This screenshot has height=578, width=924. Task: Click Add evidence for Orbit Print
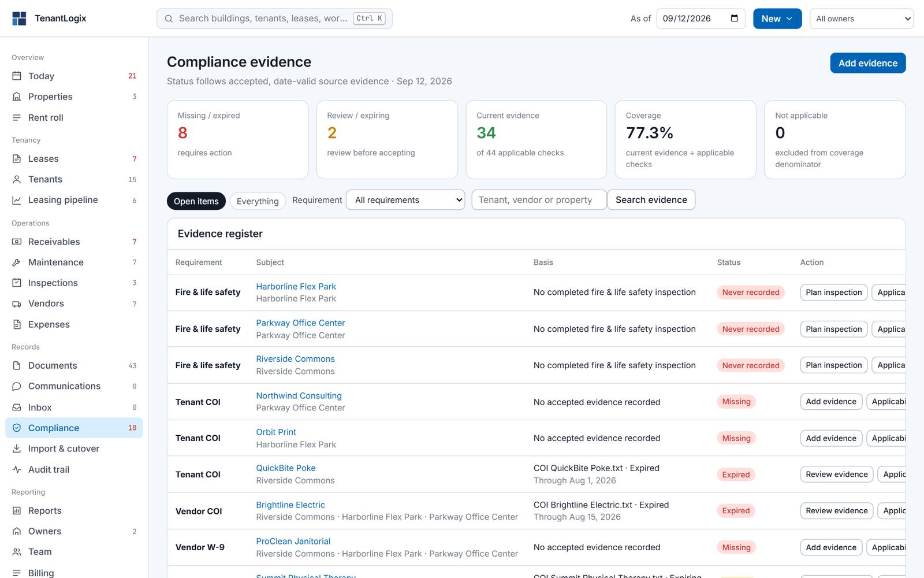click(x=831, y=438)
